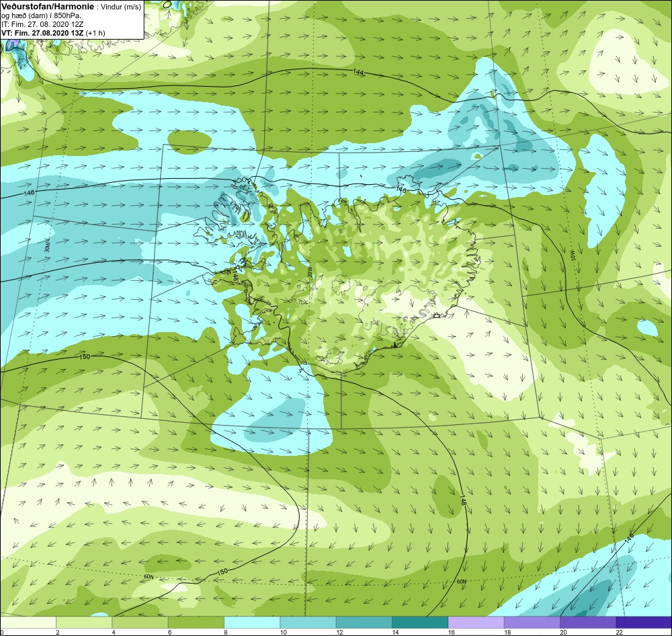Screen dimensions: 672x636
Task: Click the "148" contour label southeast of Iceland
Action: tap(463, 500)
